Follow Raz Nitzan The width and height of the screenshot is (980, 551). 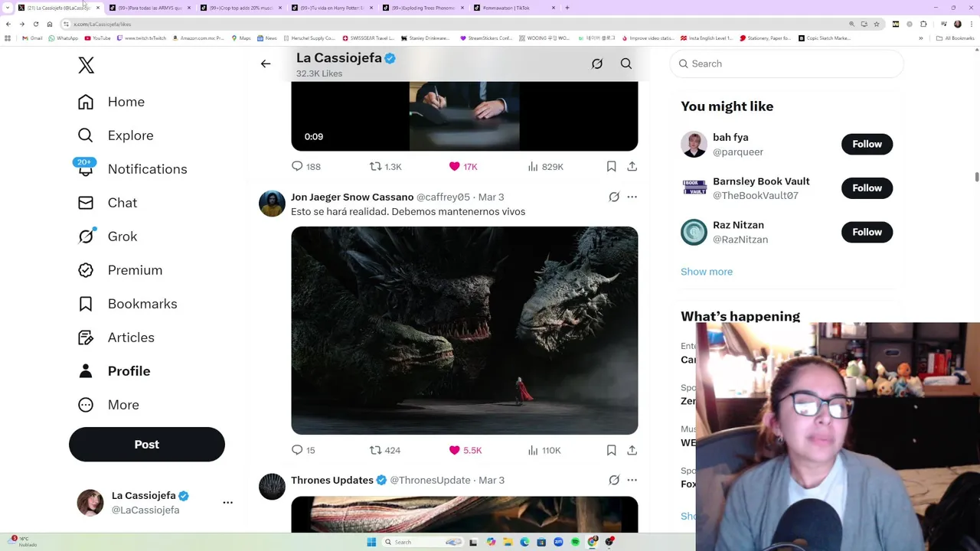(867, 232)
